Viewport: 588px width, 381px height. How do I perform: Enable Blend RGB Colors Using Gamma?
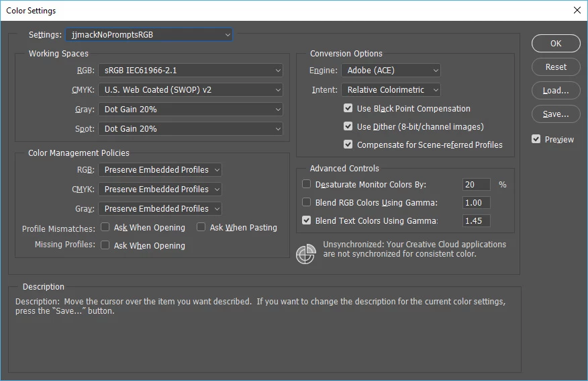coord(306,202)
